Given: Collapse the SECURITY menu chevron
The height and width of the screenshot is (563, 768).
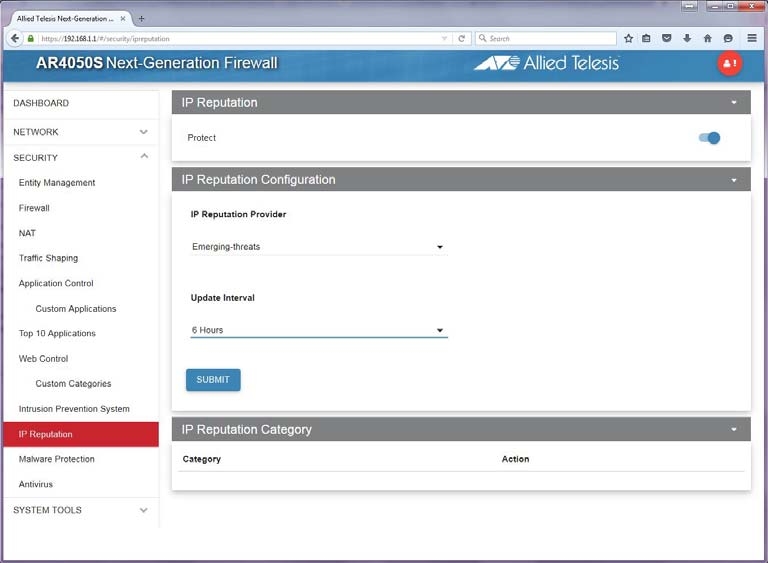Looking at the screenshot, I should [x=144, y=156].
